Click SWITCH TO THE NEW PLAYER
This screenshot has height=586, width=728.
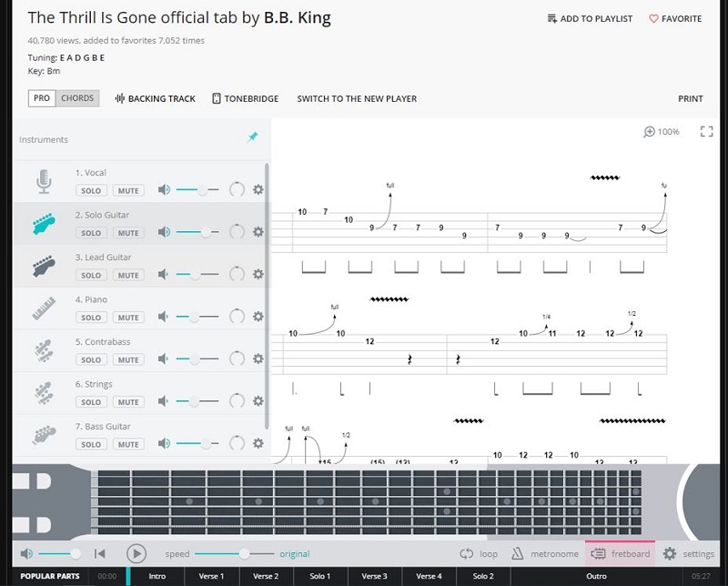[357, 98]
